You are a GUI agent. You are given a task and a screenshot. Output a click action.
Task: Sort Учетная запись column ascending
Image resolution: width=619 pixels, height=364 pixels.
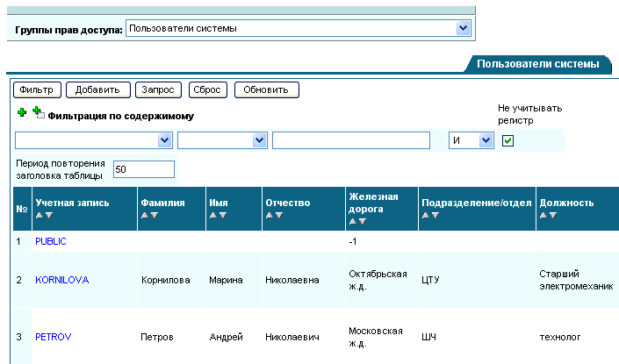point(40,215)
